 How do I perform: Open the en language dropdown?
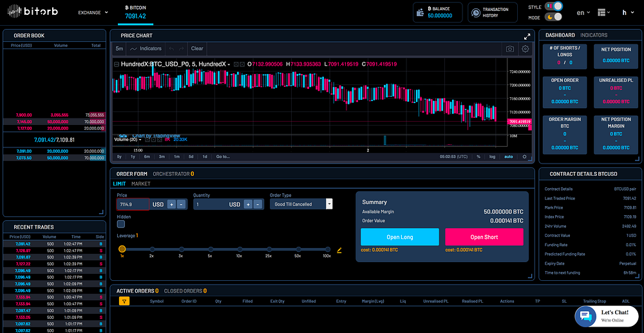(x=583, y=12)
